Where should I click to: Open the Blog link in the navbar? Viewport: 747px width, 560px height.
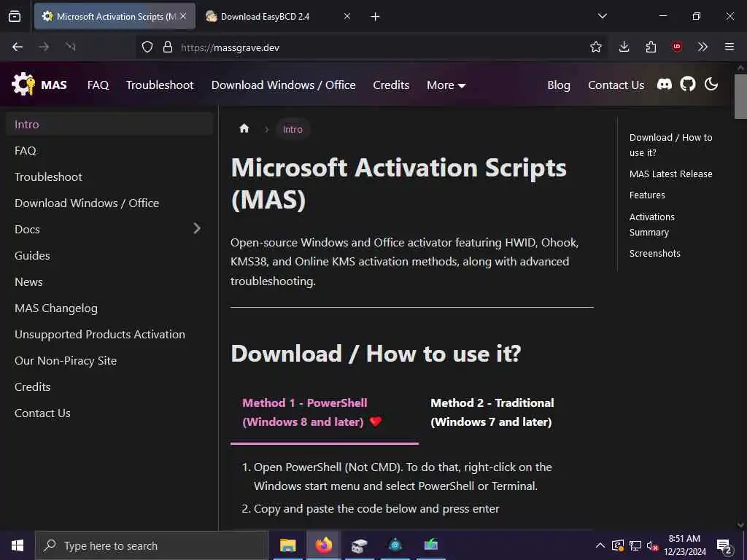[x=559, y=85]
